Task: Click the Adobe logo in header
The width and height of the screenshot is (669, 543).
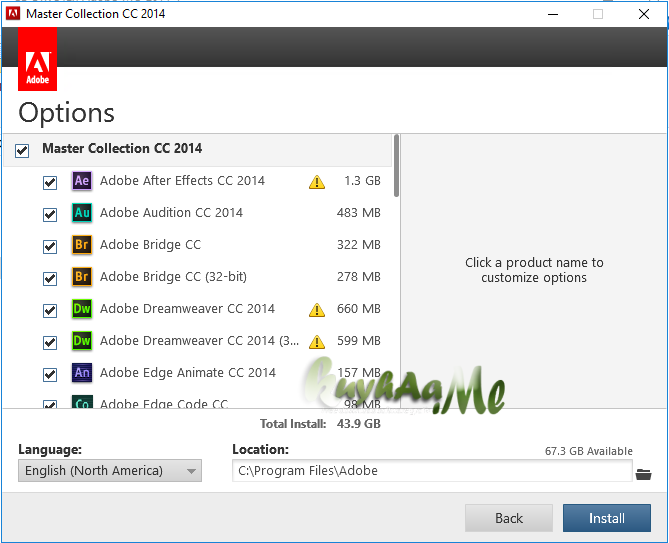Action: (x=38, y=59)
